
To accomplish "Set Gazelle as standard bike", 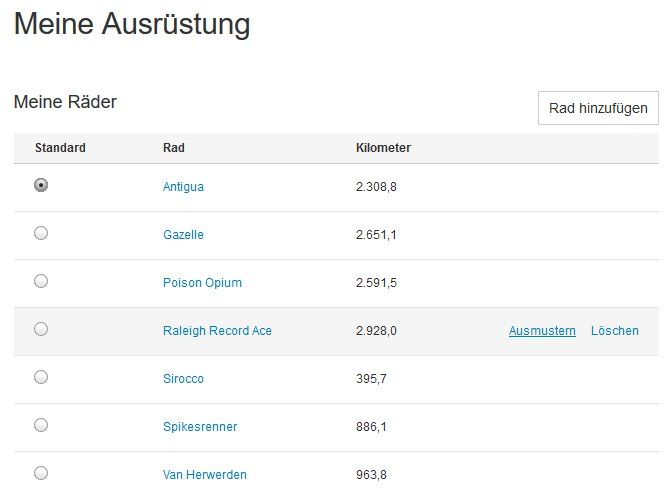I will [41, 233].
